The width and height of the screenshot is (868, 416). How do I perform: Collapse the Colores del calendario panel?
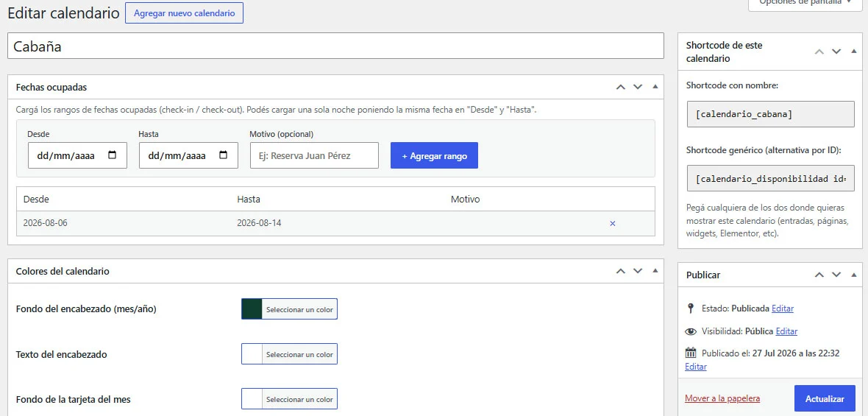tap(655, 271)
